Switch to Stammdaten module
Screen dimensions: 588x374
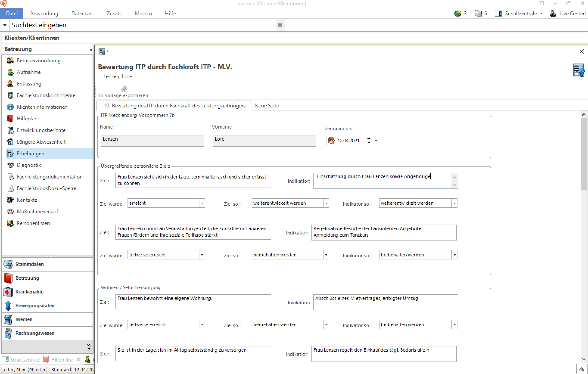click(x=48, y=264)
